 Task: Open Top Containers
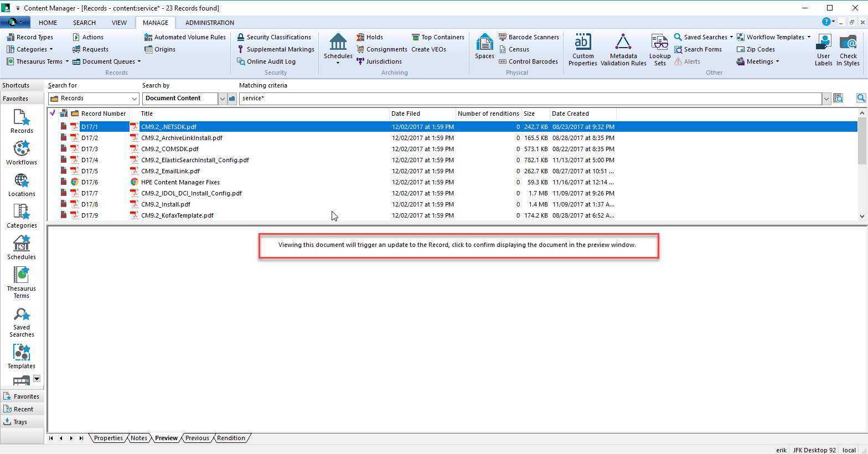pos(438,37)
